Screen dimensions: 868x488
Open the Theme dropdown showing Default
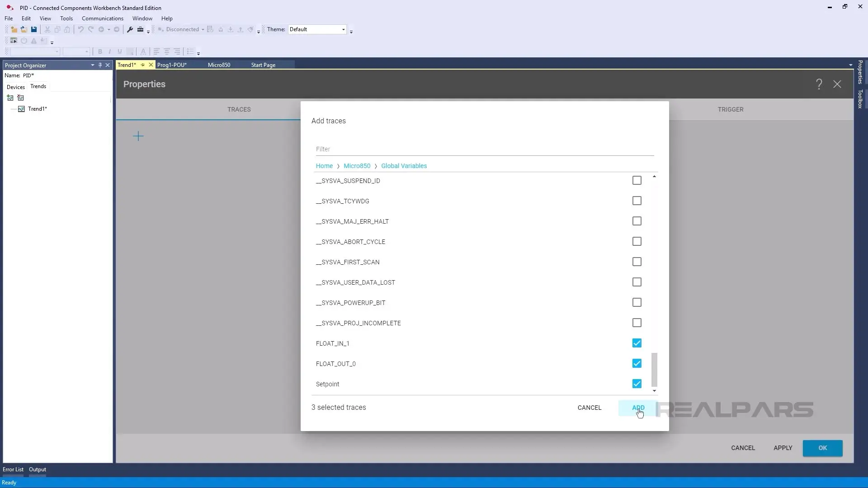(344, 29)
